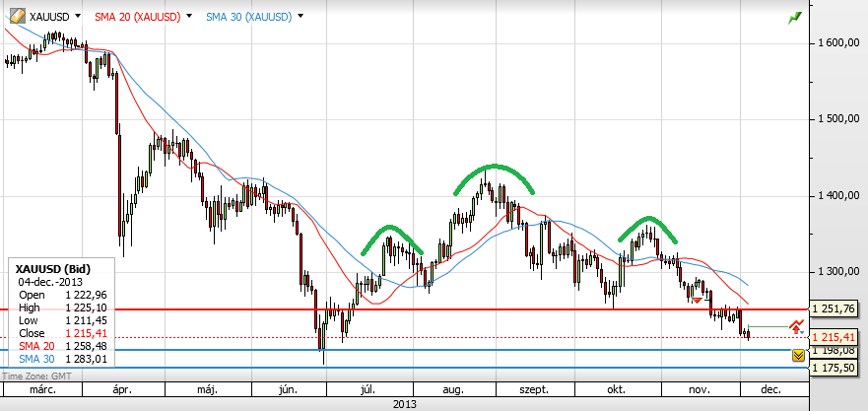Click the SMA 20 (XAUUSD) indicator label
This screenshot has height=411, width=868.
point(138,17)
